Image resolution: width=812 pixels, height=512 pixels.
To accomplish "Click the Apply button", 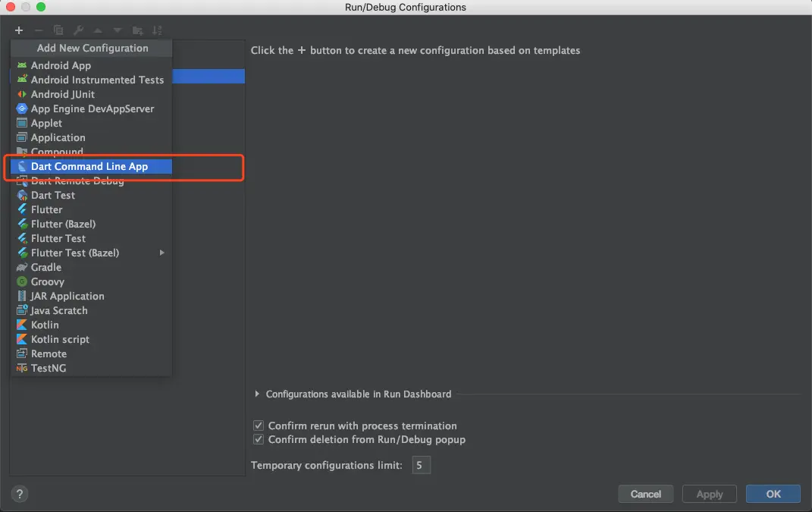I will pos(710,495).
